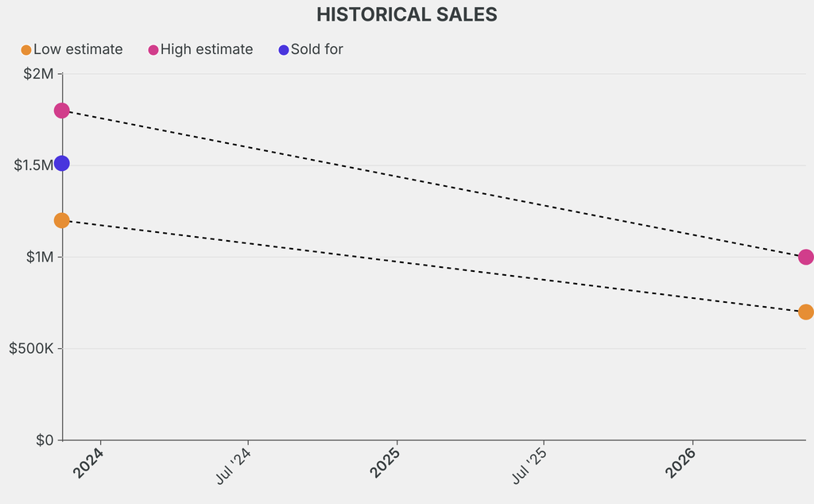
Task: Toggle the High estimate legend label
Action: (x=207, y=49)
